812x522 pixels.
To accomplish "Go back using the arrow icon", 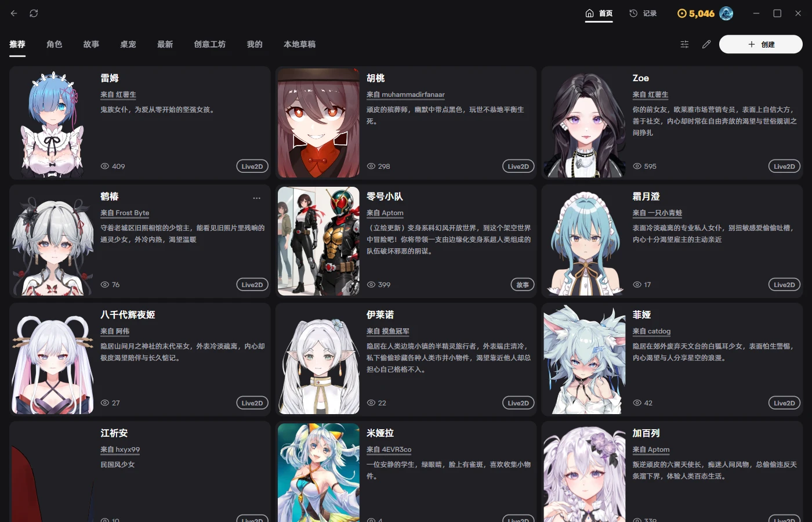I will point(14,13).
